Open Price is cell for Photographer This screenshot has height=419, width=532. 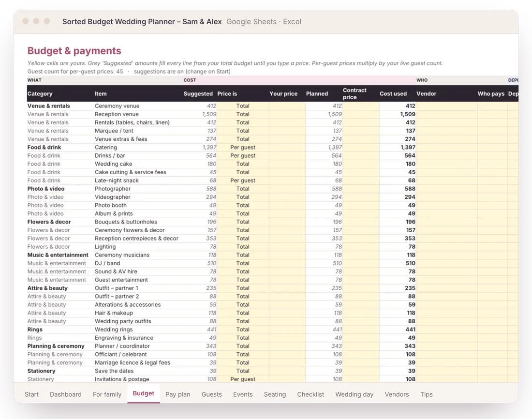tap(243, 189)
